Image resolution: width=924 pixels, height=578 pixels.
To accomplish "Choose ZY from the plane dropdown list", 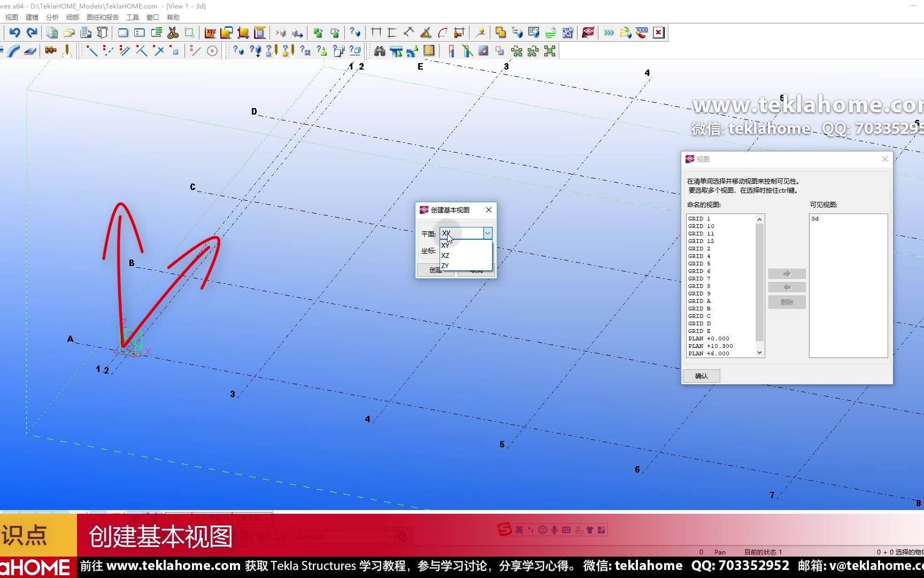I will [445, 265].
